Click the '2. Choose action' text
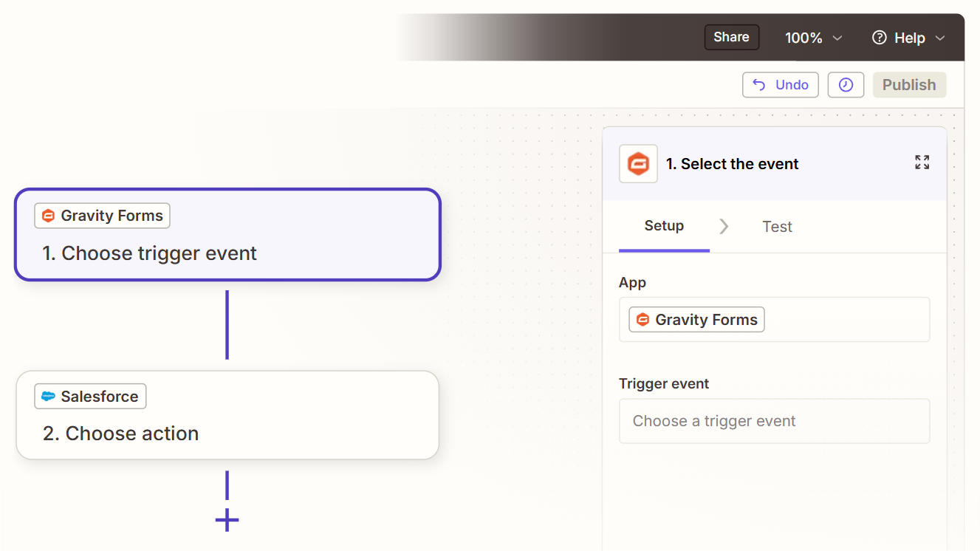 (120, 434)
